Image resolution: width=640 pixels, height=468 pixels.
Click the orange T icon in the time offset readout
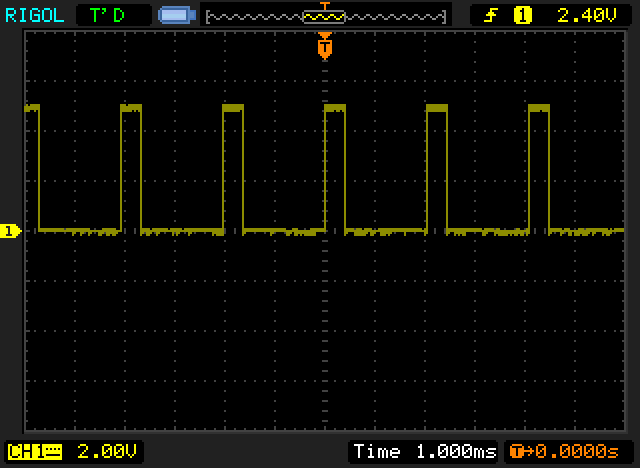click(x=516, y=451)
